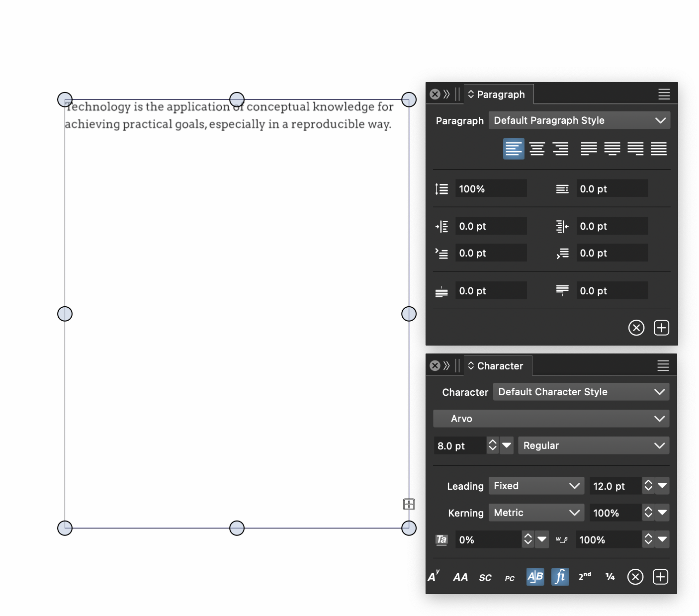Toggle All Caps (AA) formatting
The width and height of the screenshot is (699, 616).
pos(460,577)
